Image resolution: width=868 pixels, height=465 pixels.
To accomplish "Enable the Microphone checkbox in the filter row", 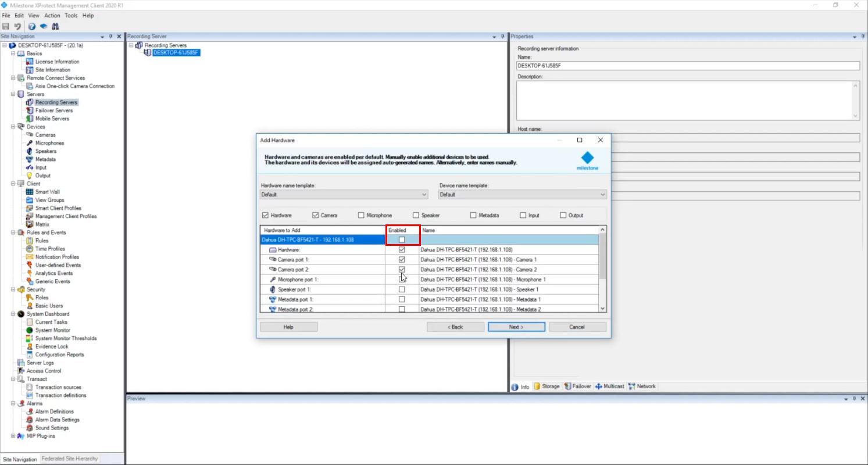I will (x=362, y=214).
